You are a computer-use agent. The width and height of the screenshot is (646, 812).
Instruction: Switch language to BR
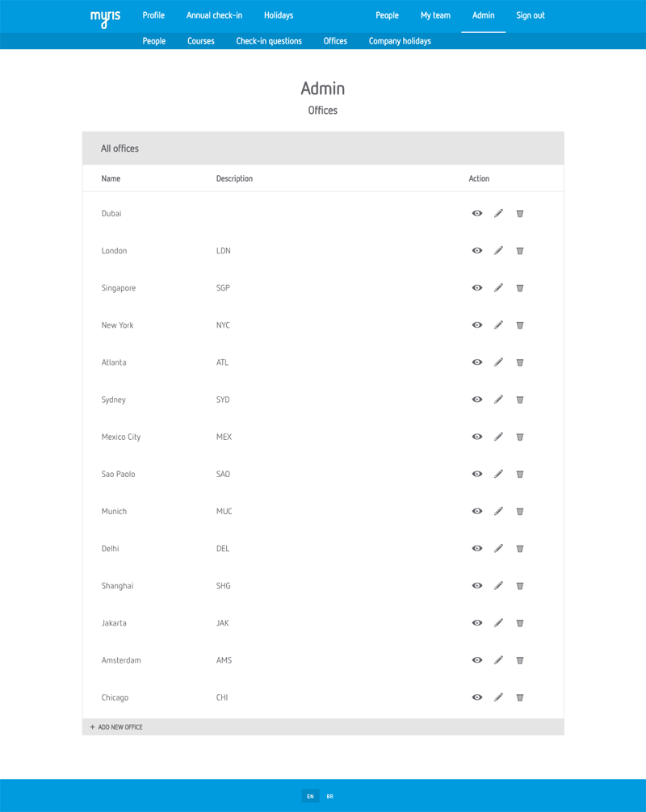330,797
